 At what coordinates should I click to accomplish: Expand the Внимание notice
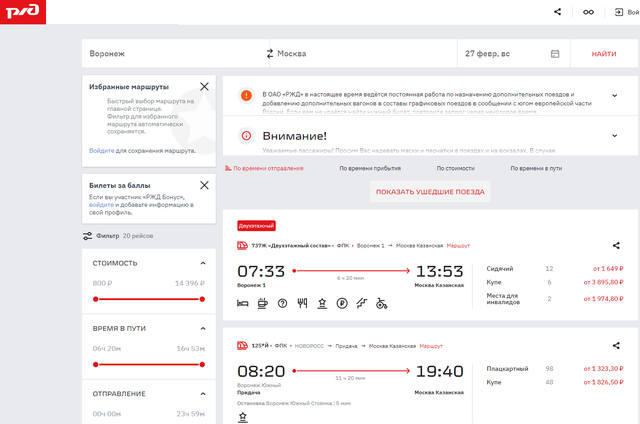[x=614, y=136]
